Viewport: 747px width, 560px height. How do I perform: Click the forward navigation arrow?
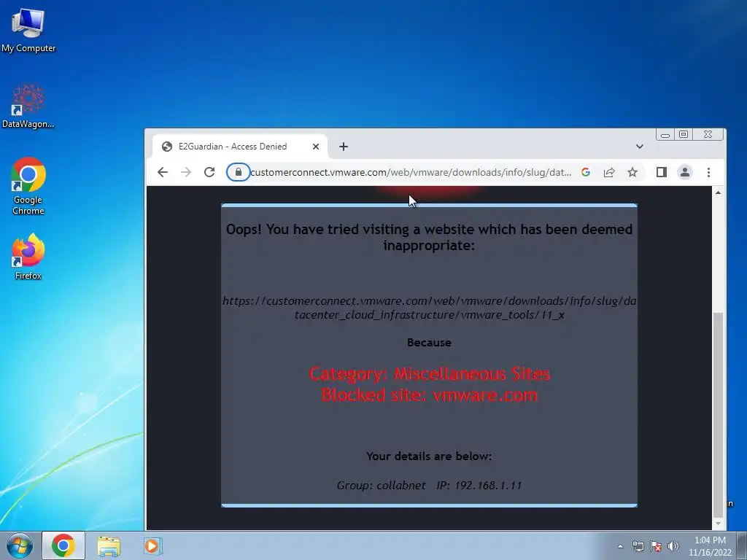point(186,172)
